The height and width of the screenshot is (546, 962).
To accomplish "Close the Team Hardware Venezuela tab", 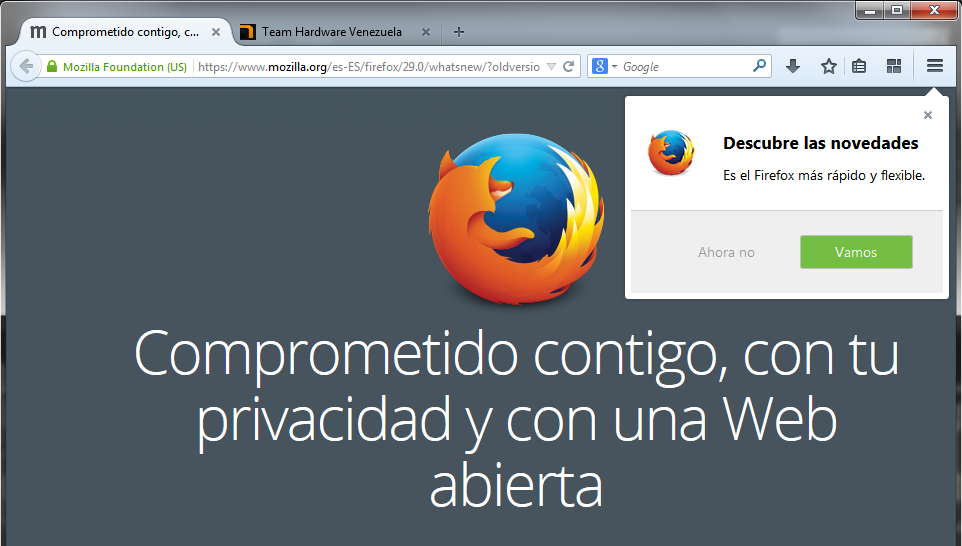I will coord(426,32).
